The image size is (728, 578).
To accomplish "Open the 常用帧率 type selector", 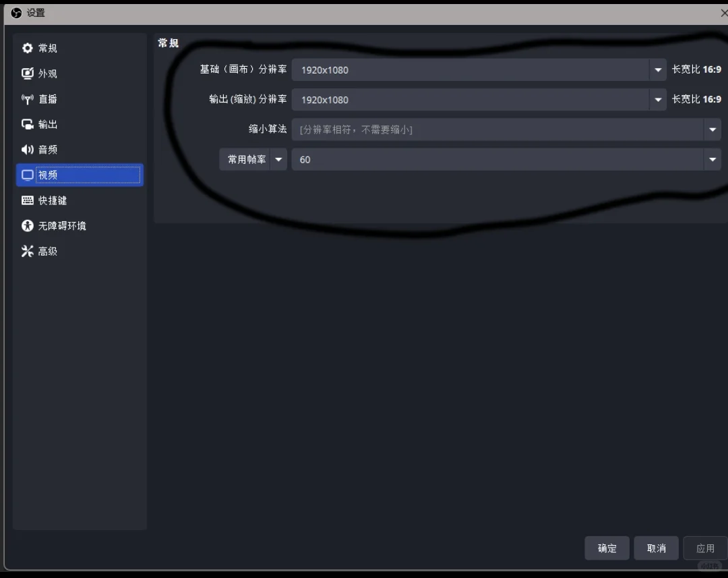I will click(253, 159).
